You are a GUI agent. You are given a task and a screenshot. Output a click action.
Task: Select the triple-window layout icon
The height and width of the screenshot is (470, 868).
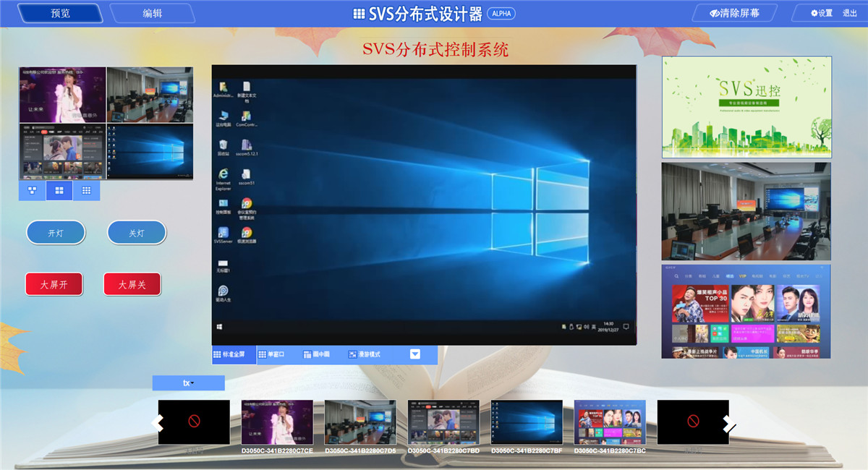point(30,189)
